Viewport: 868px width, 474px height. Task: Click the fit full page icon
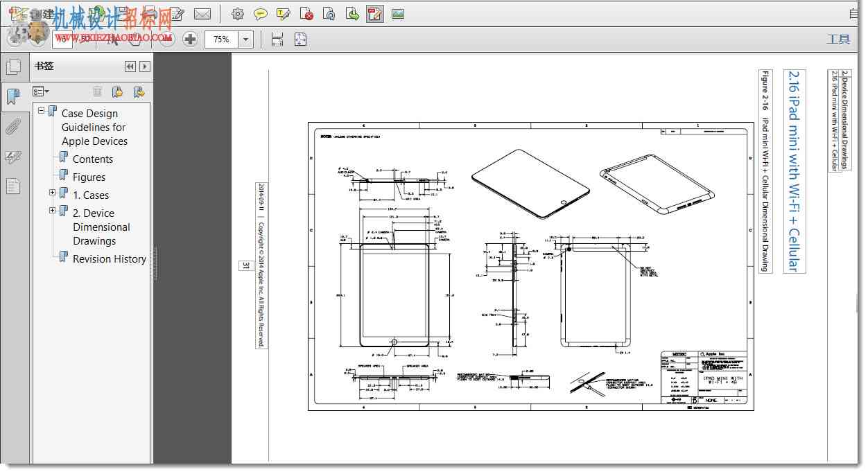[x=300, y=39]
